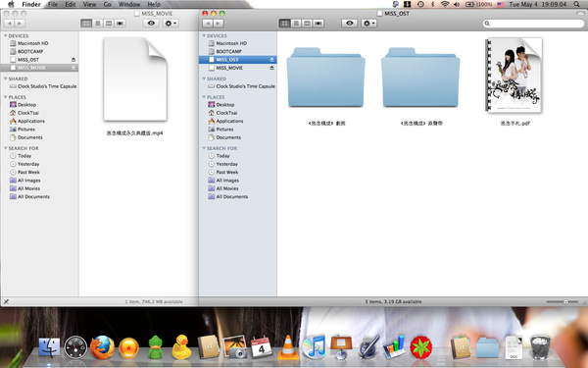Eject MISS_OST in the MISS_MOVIE window sidebar

coord(73,60)
